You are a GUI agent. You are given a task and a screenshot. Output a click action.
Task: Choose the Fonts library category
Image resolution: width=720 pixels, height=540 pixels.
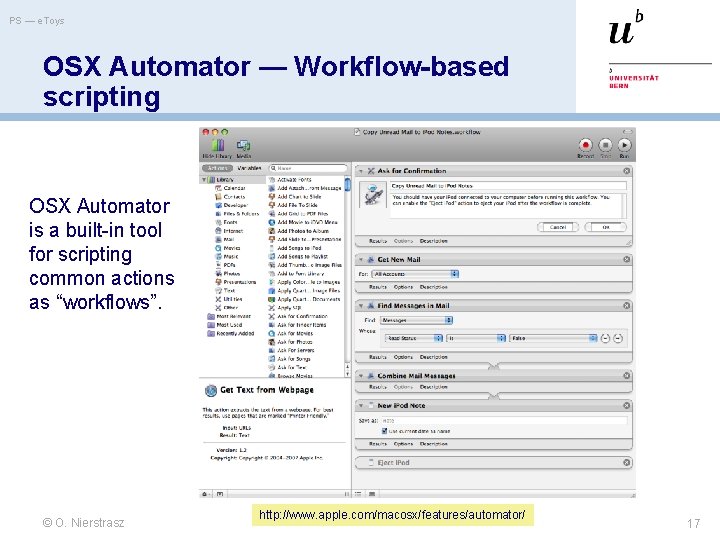[x=226, y=222]
